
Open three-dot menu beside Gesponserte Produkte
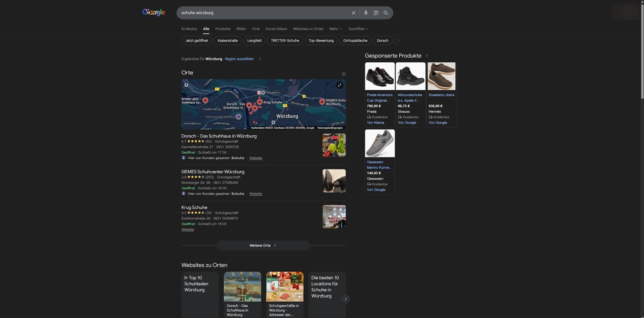point(427,56)
